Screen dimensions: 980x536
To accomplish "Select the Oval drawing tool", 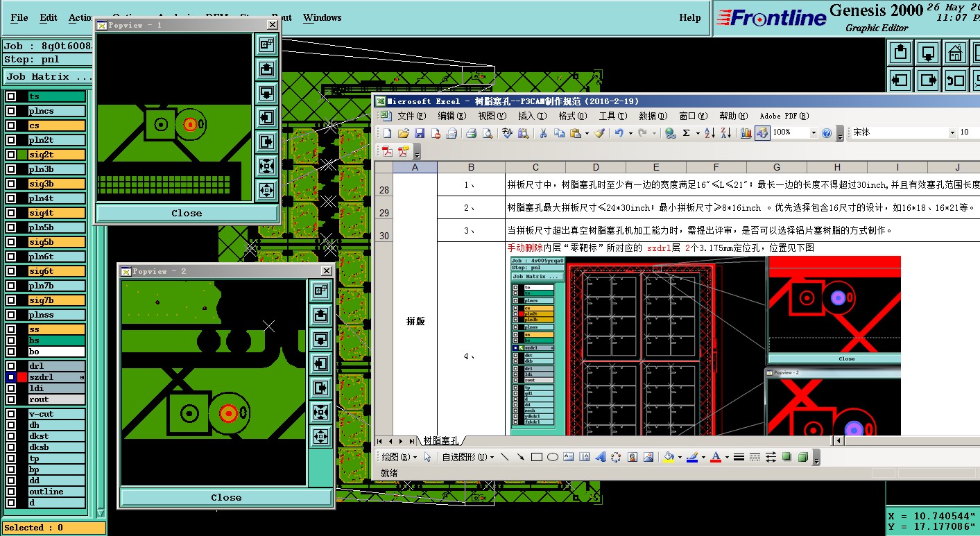I will click(x=553, y=457).
